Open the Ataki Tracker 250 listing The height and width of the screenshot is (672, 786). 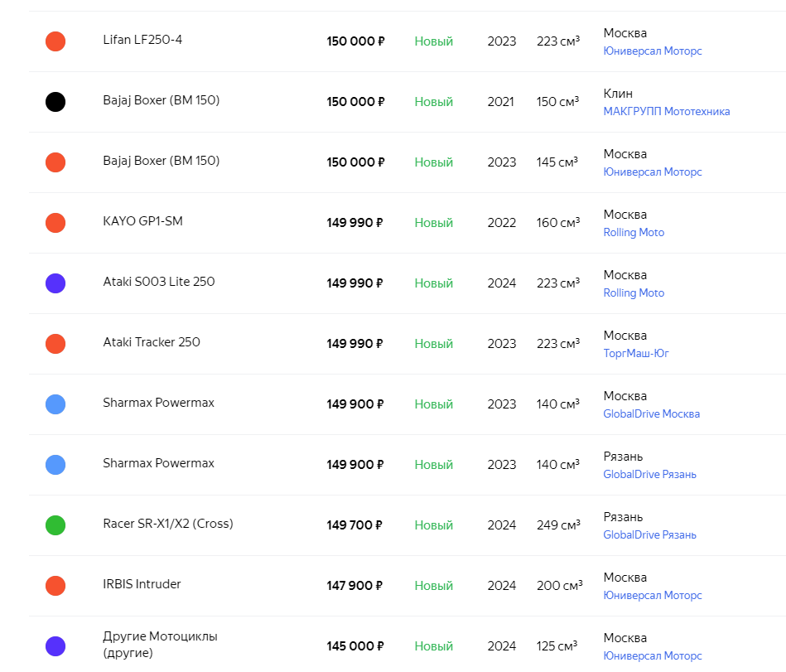click(x=152, y=342)
